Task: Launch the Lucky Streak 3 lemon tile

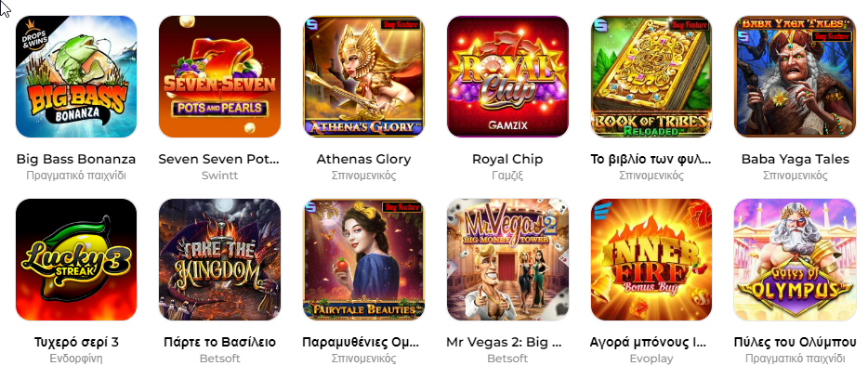Action: 76,259
